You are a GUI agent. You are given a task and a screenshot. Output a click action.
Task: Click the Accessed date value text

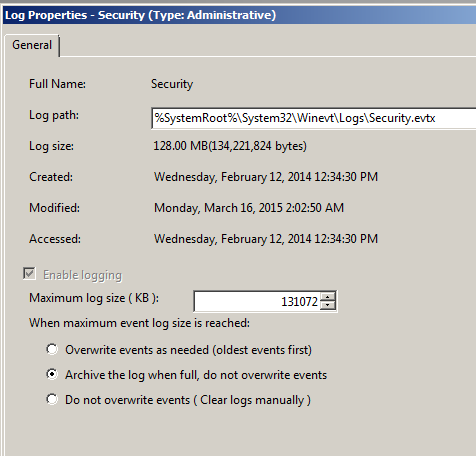(x=266, y=239)
